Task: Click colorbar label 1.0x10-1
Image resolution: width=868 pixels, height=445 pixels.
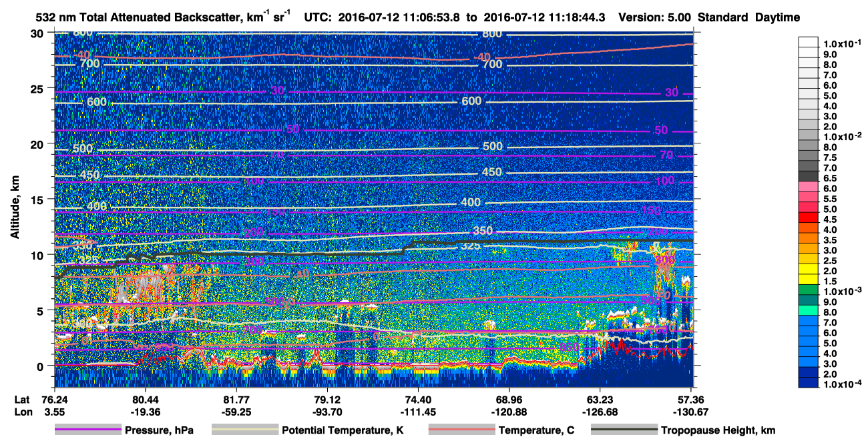Action: click(843, 43)
